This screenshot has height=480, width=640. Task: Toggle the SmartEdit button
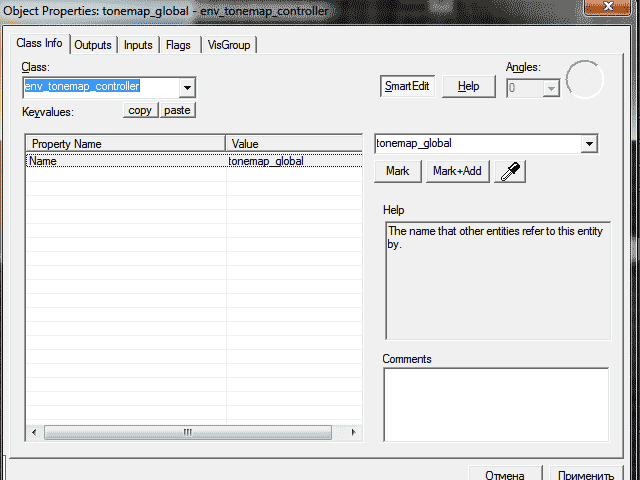pos(408,87)
